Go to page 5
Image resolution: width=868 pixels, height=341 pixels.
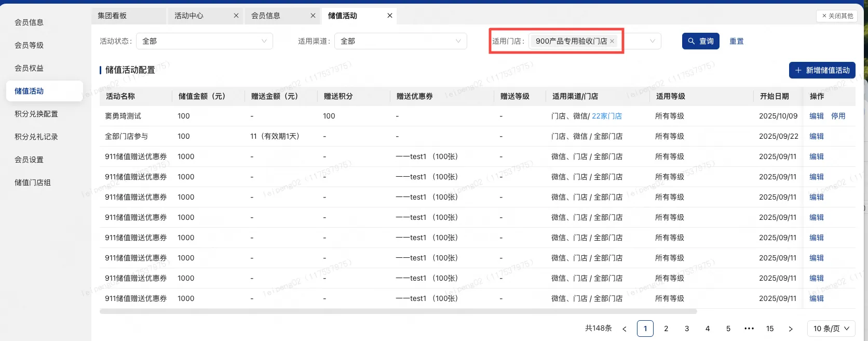point(728,329)
